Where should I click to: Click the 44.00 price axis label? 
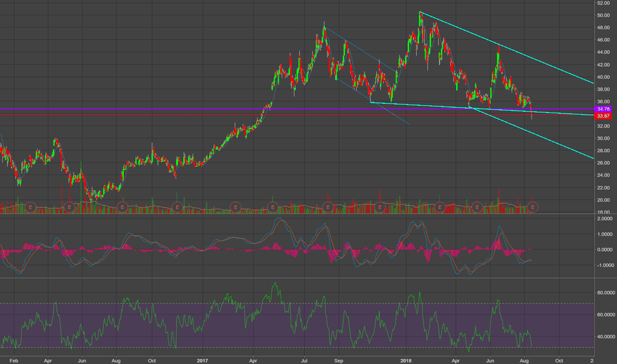point(603,52)
